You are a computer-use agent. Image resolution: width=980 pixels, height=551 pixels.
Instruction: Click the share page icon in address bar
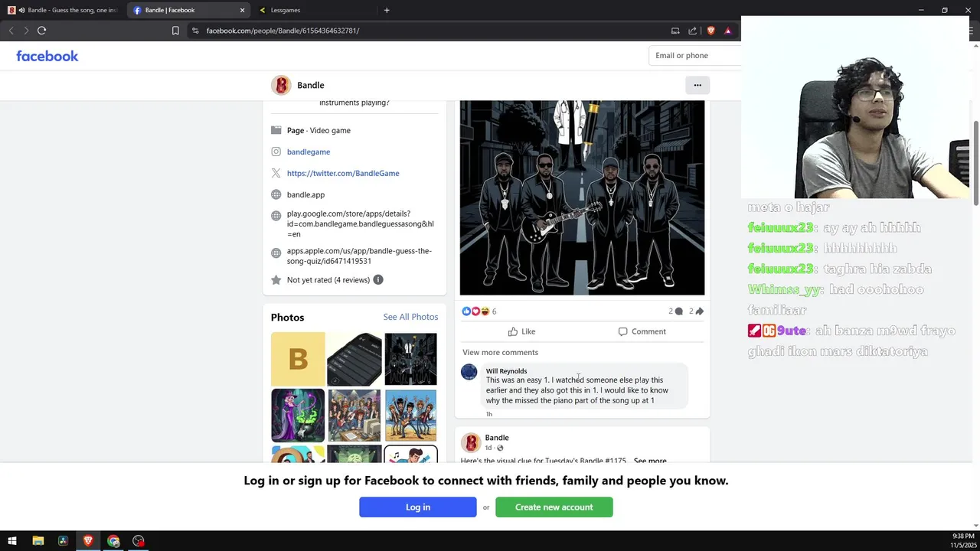[692, 31]
